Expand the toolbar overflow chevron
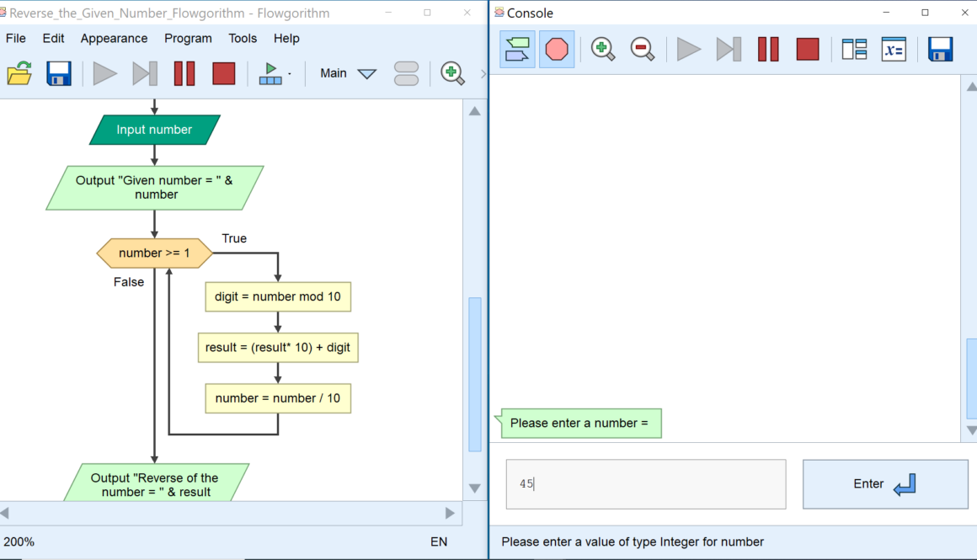This screenshot has height=560, width=977. [483, 73]
